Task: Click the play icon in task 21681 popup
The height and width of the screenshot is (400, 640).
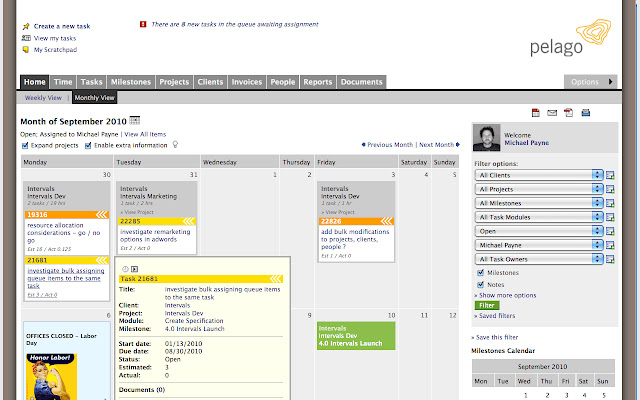Action: (134, 269)
